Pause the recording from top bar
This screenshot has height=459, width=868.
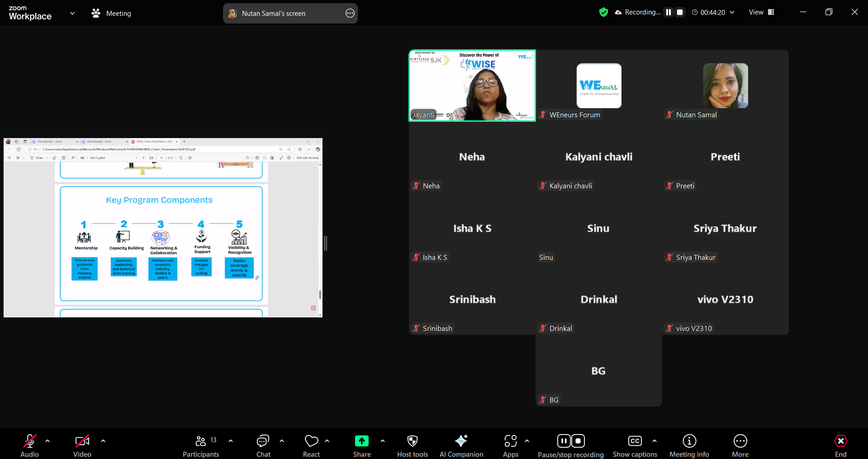pyautogui.click(x=668, y=12)
